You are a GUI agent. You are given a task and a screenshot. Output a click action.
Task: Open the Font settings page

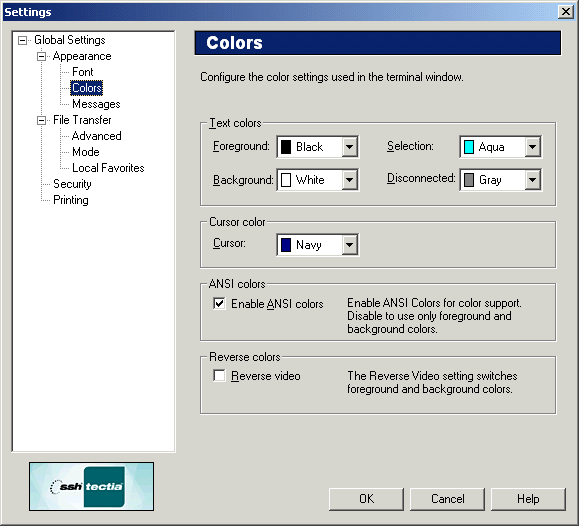pyautogui.click(x=83, y=72)
